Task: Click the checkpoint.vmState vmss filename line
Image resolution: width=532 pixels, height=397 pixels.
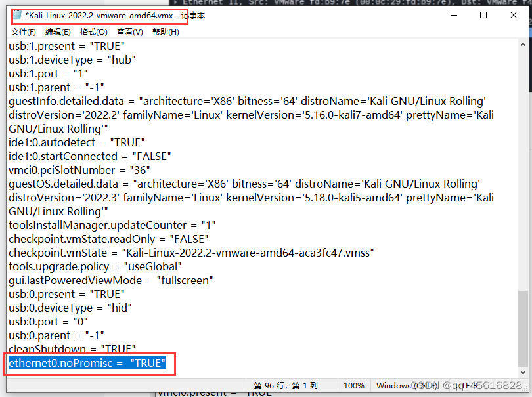Action: [x=191, y=253]
